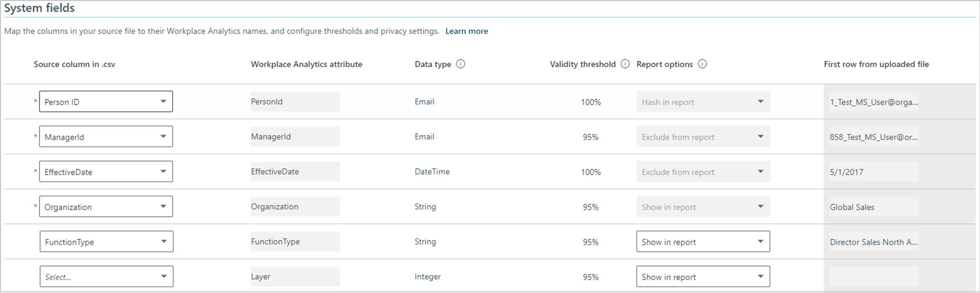The height and width of the screenshot is (293, 980).
Task: Click Organization's Show in report dropdown
Action: [x=703, y=207]
